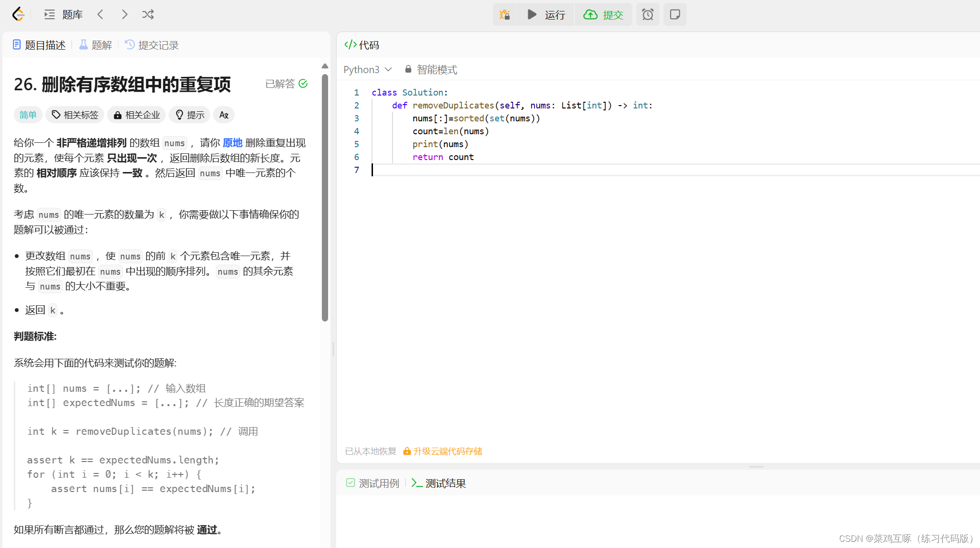This screenshot has width=980, height=548.
Task: Go to the next problem with right arrow
Action: [124, 14]
